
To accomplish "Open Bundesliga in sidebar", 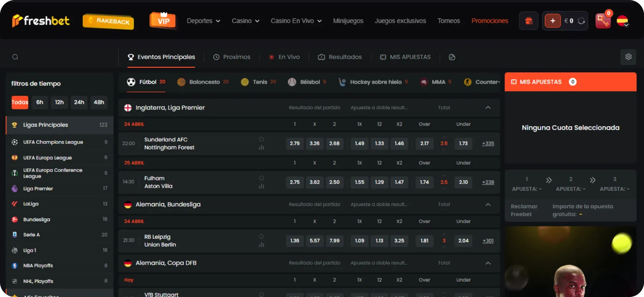I will point(60,219).
